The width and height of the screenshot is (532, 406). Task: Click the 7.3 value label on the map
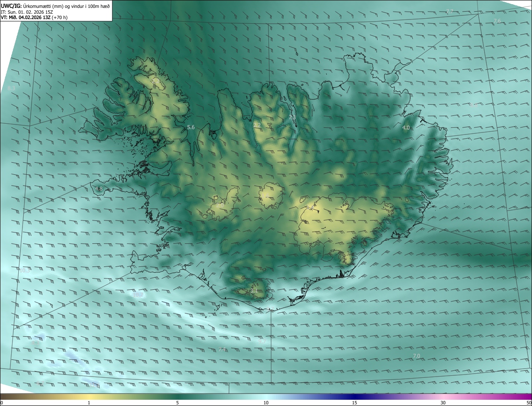292,117
